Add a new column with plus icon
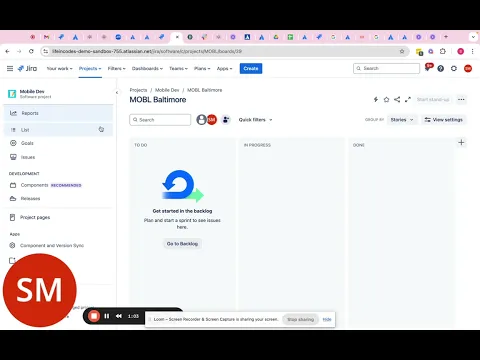This screenshot has width=480, height=360. tap(461, 143)
